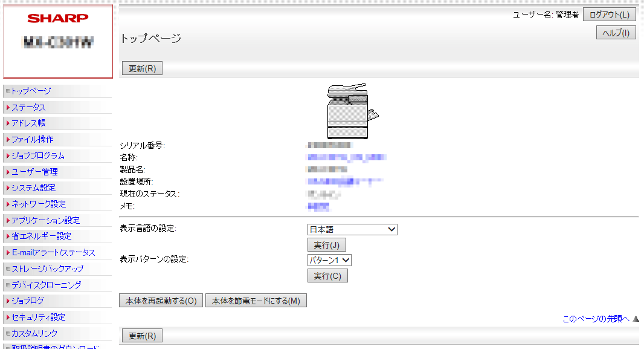The height and width of the screenshot is (349, 644).
Task: Open ネットワーク設定 in the sidebar
Action: click(x=39, y=204)
